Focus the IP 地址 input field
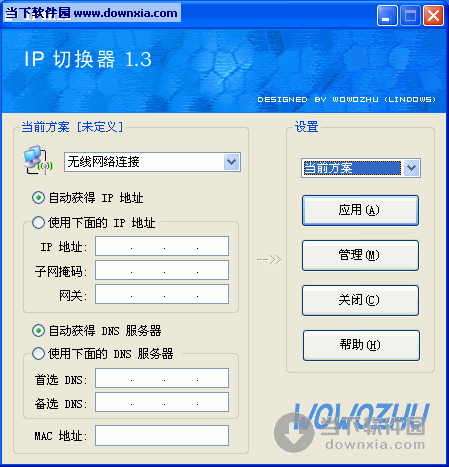Viewport: 449px width, 467px height. (x=162, y=246)
